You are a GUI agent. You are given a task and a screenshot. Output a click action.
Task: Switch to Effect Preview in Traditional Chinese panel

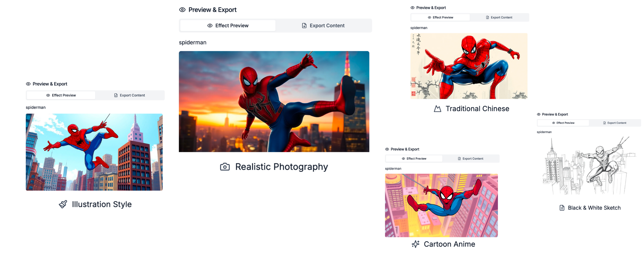click(440, 18)
